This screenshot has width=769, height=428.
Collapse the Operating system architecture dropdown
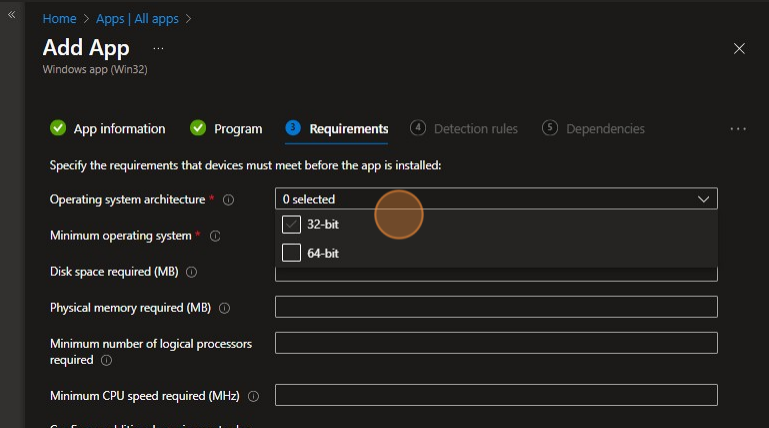[x=703, y=199]
